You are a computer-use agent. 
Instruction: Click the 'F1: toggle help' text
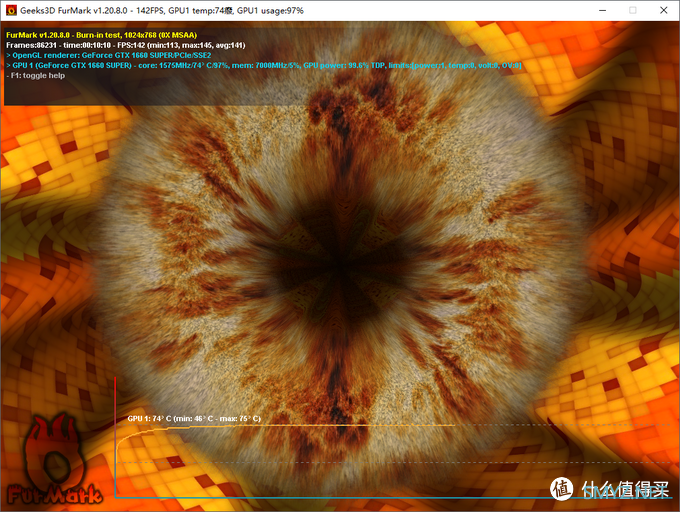(x=36, y=75)
